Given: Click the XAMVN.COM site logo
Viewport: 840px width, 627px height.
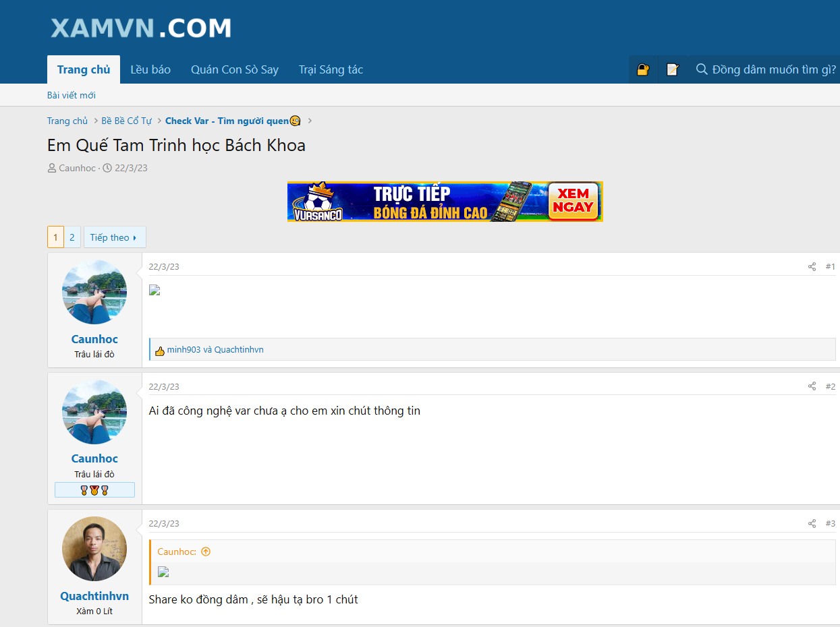Looking at the screenshot, I should pos(141,28).
